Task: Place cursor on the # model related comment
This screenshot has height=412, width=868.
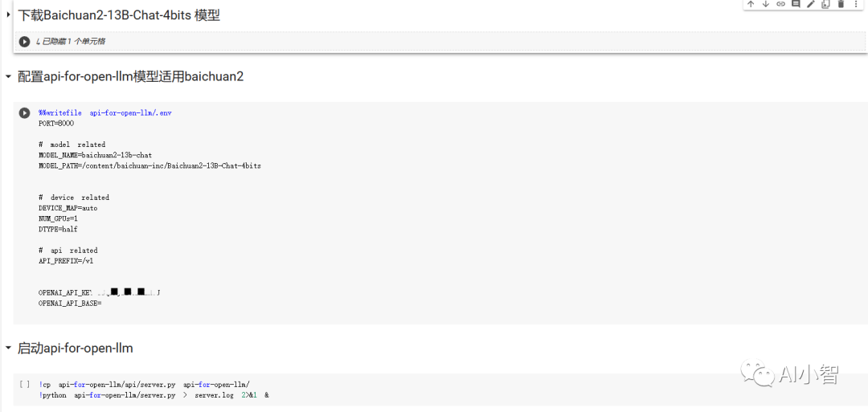Action: pyautogui.click(x=72, y=145)
